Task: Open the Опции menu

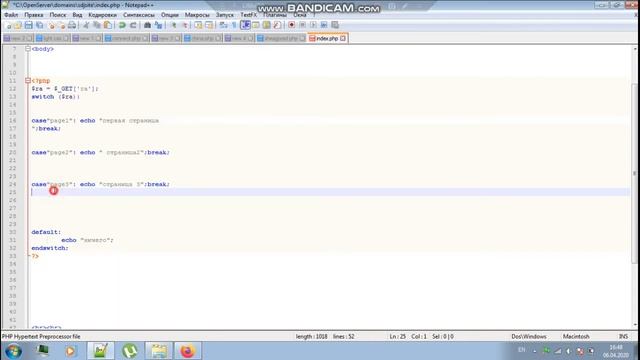Action: point(169,15)
